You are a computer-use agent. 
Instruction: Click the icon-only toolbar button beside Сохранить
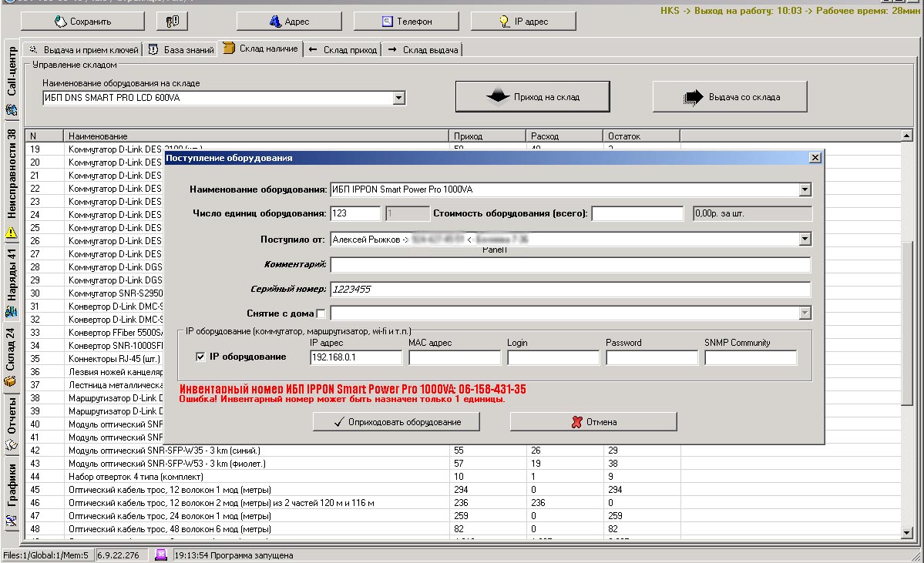(x=172, y=22)
